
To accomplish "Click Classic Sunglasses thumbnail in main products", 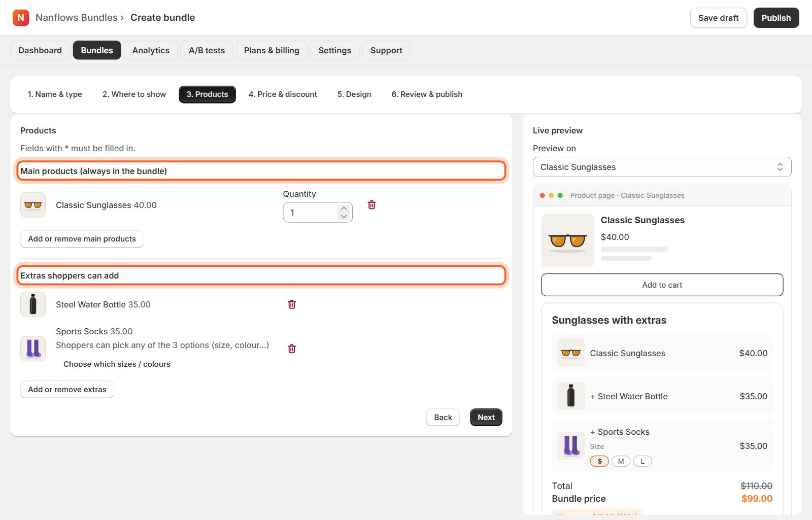I will [33, 205].
